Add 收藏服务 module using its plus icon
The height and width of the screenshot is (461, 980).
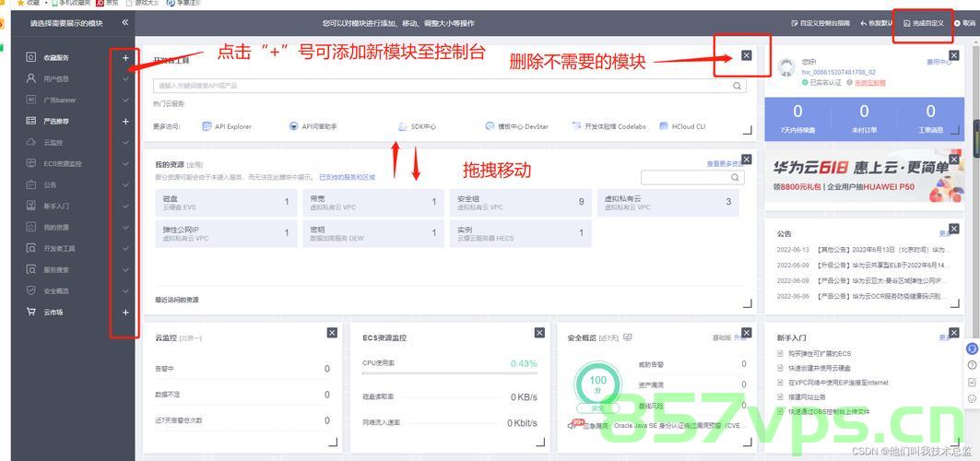[125, 57]
